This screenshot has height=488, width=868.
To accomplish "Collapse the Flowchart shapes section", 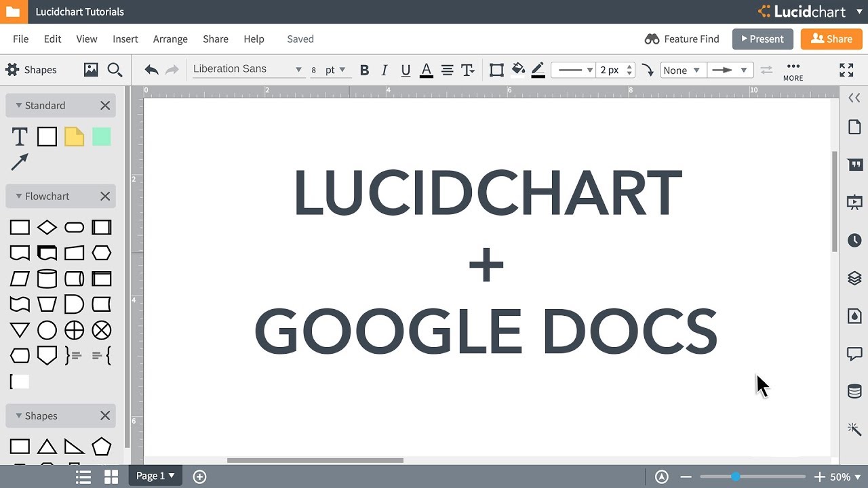I will click(x=19, y=196).
